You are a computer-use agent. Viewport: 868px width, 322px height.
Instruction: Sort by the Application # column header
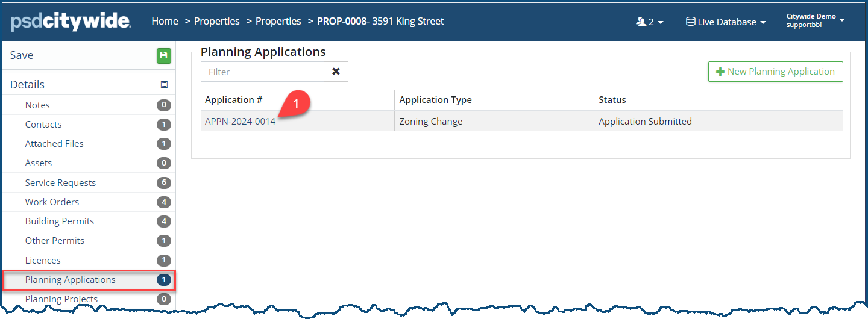pyautogui.click(x=233, y=100)
